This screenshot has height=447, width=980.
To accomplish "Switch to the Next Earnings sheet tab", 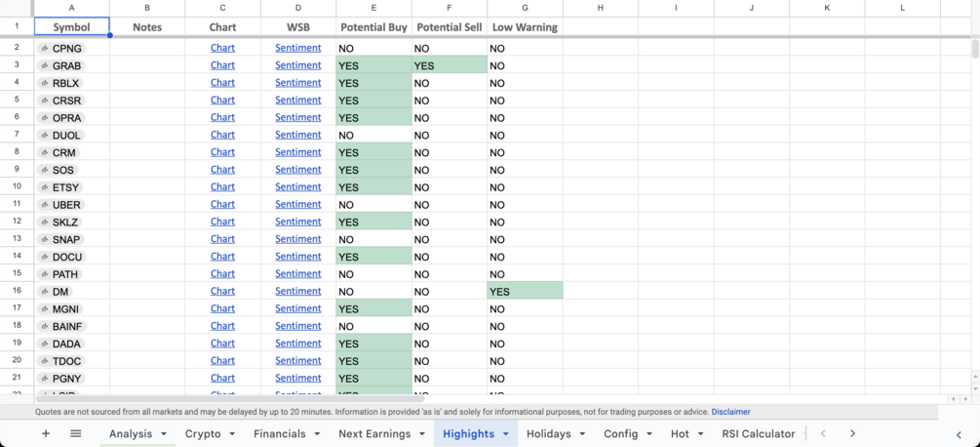I will 374,434.
